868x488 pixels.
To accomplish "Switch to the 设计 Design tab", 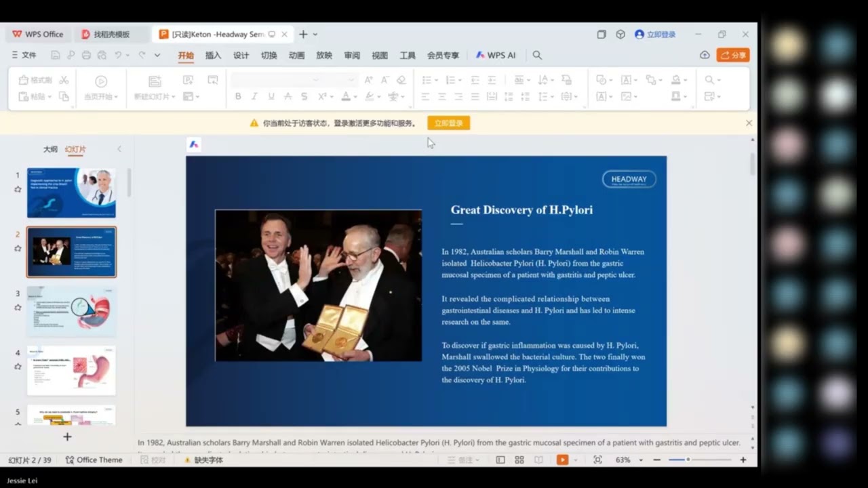I will coord(241,55).
